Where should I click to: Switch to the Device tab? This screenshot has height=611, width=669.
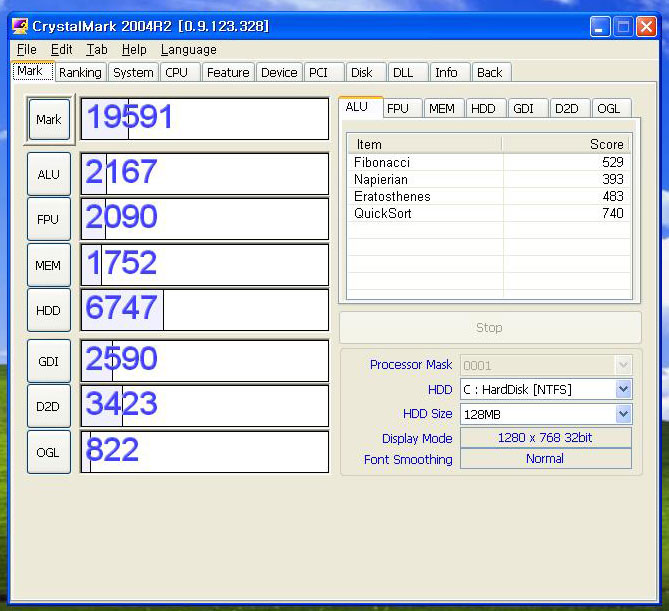(x=279, y=72)
